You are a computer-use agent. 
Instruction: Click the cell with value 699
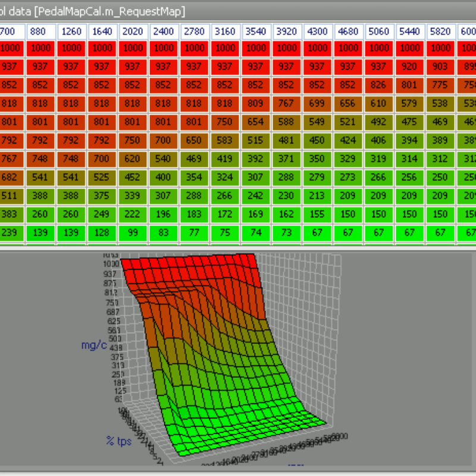click(x=318, y=104)
